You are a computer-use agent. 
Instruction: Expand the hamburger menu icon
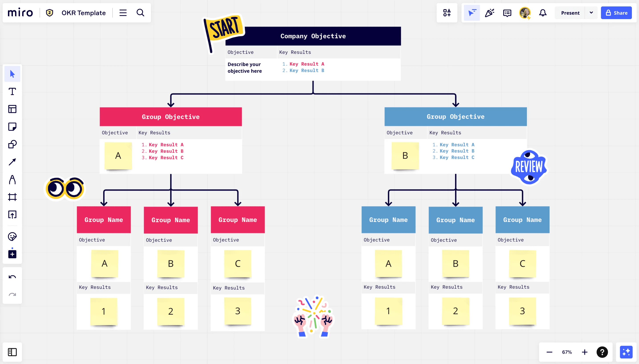click(x=123, y=13)
